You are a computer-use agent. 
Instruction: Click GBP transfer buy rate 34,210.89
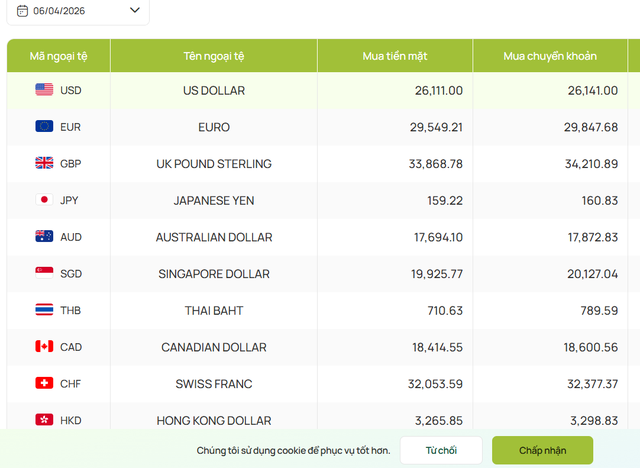591,164
